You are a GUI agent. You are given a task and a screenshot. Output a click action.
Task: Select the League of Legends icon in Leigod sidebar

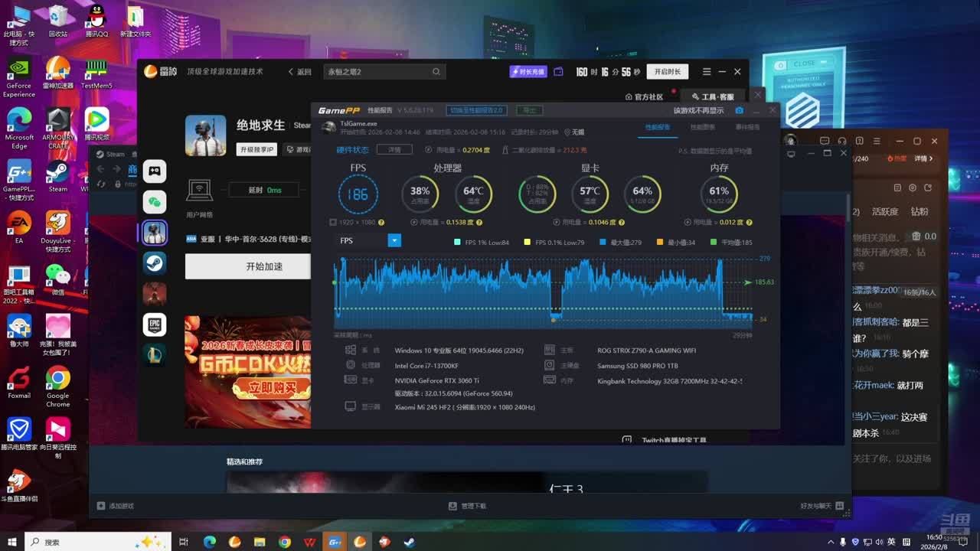(x=154, y=355)
